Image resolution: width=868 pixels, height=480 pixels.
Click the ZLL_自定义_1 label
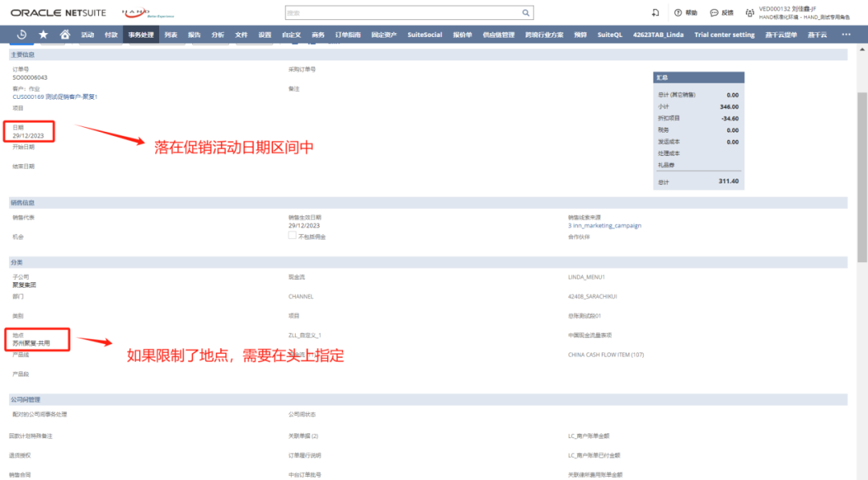(x=305, y=335)
